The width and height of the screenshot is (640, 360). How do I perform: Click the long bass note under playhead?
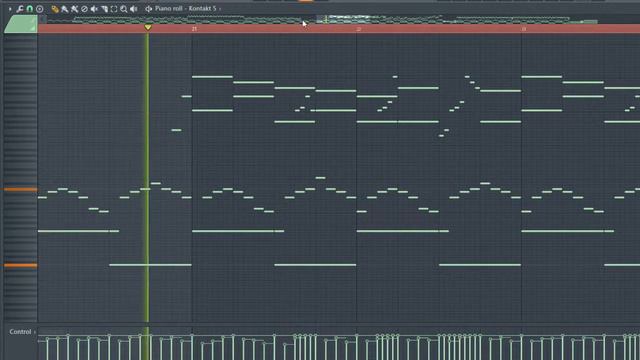[x=150, y=265]
